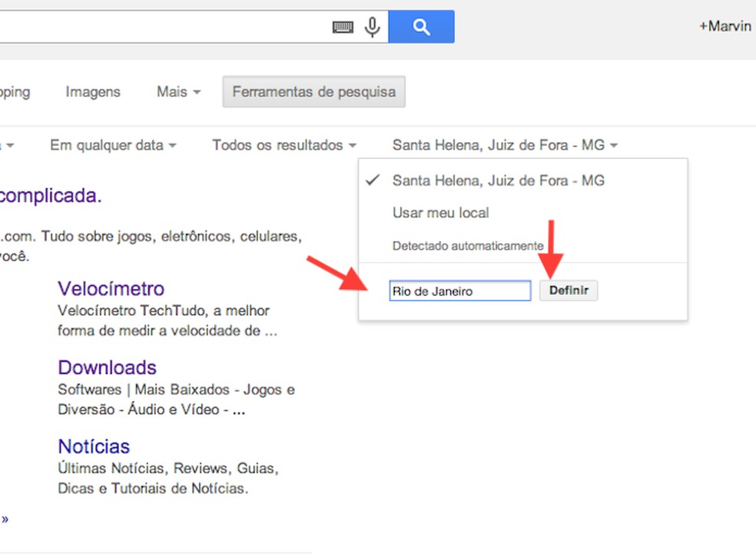
Task: Click the blue magnifying glass search button
Action: point(421,26)
